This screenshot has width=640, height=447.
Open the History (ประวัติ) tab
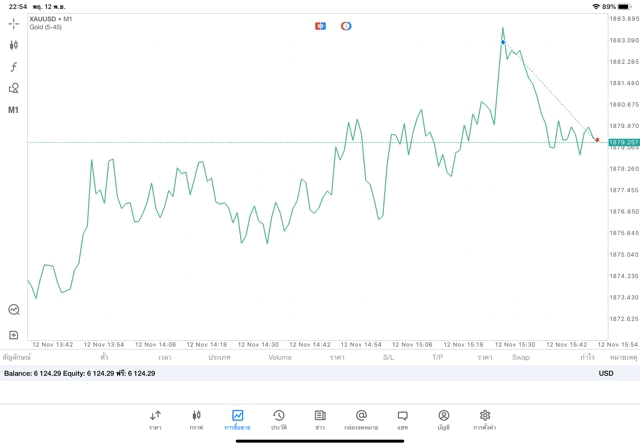point(278,419)
